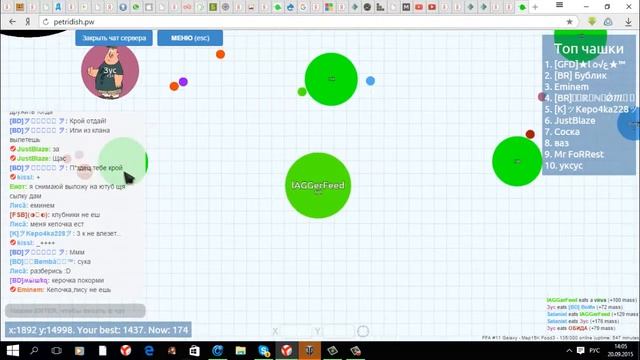Screen dimensions: 640x360
Task: Open the taskbar clock showing 14:05
Action: coord(620,351)
